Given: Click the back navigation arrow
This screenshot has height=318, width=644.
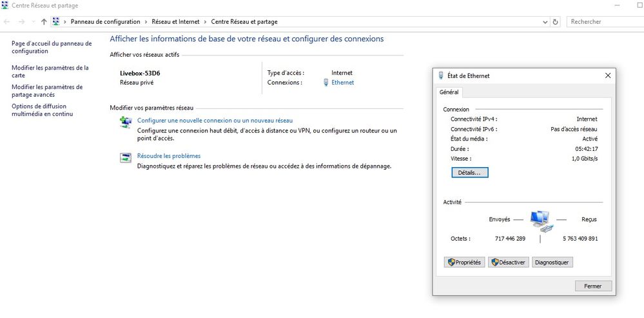Looking at the screenshot, I should point(7,22).
